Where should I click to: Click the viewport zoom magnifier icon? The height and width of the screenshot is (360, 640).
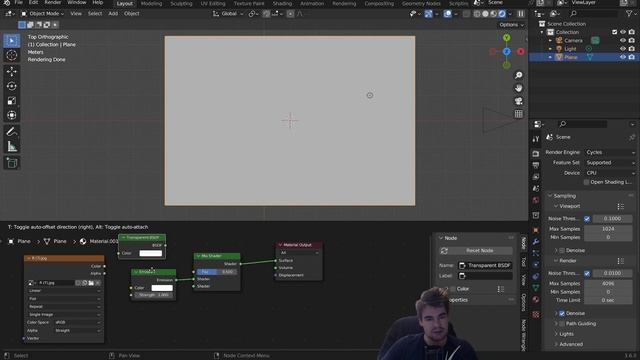pos(518,76)
